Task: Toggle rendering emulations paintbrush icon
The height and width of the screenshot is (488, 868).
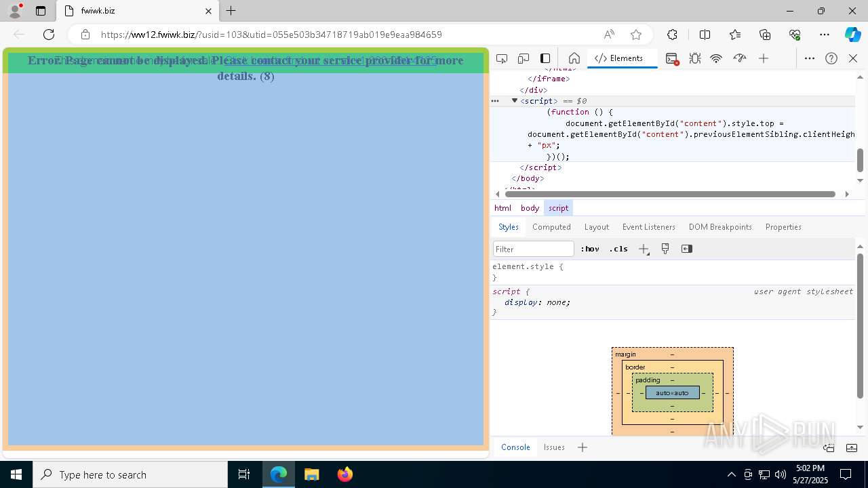Action: point(665,249)
